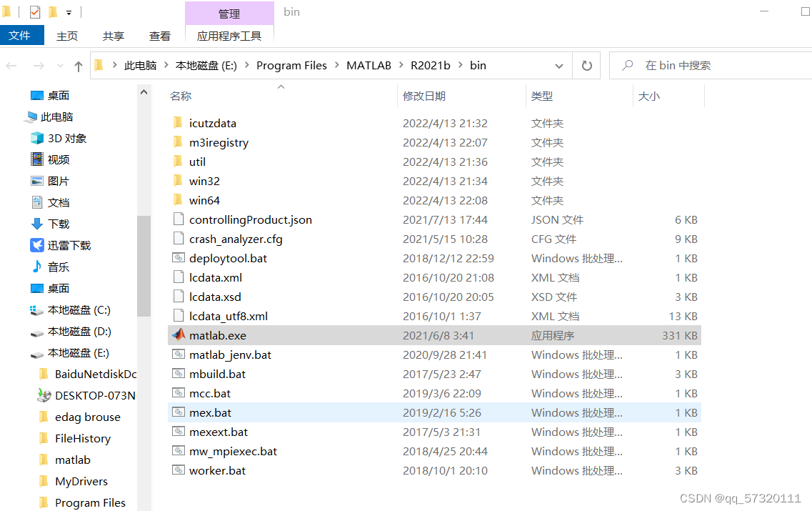Select the MyDrivers folder in sidebar
The image size is (812, 511).
coord(81,481)
